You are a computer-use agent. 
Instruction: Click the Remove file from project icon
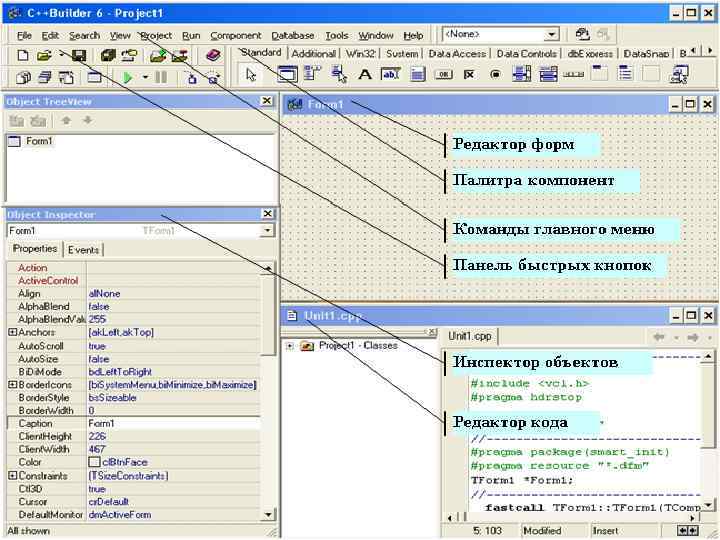(x=180, y=56)
